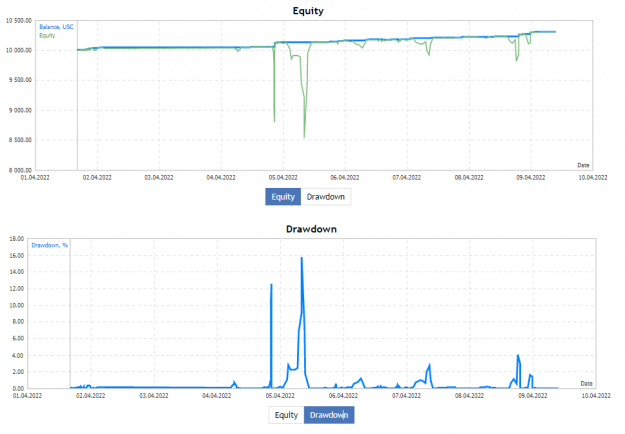Click the 09.04.2022 date on the Equity chart
625x434 pixels.
531,178
